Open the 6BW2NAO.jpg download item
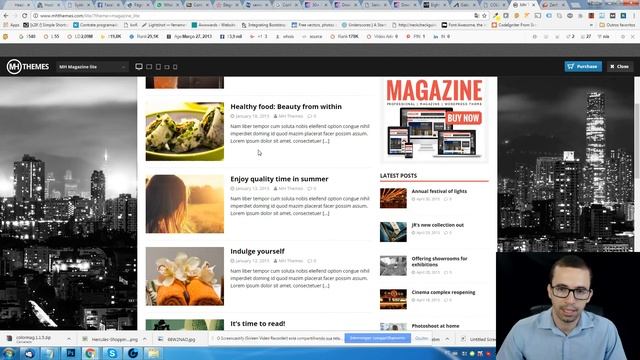Viewport: 640px width, 360px height. click(177, 339)
